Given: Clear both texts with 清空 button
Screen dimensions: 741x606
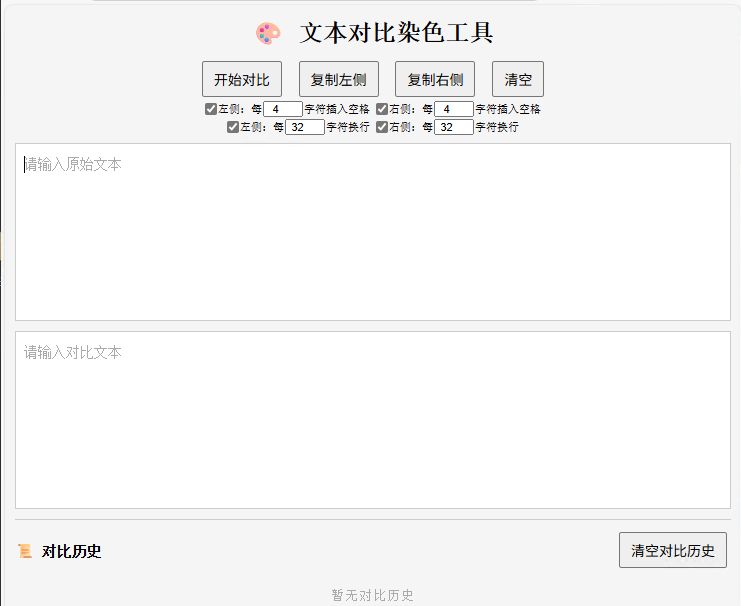Looking at the screenshot, I should click(518, 79).
